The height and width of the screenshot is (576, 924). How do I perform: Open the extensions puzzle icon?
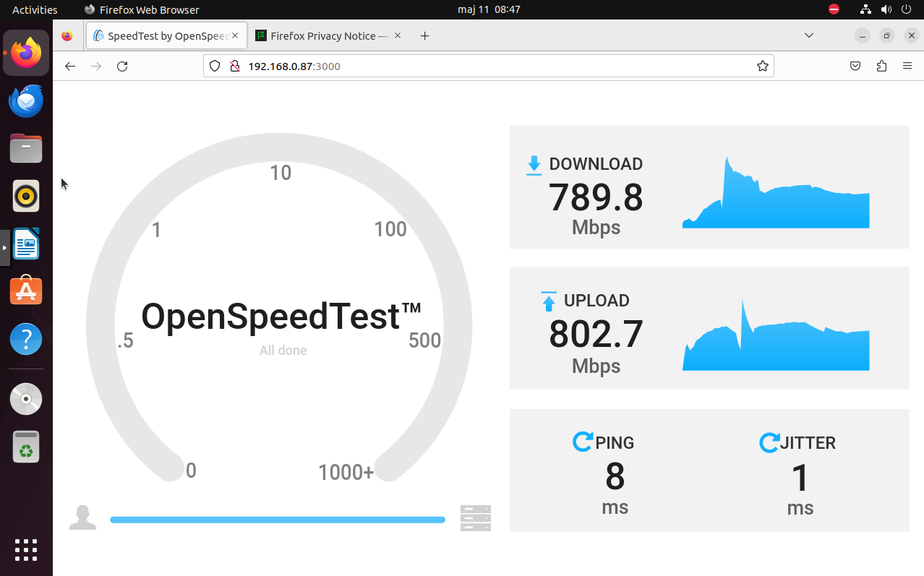click(x=881, y=66)
